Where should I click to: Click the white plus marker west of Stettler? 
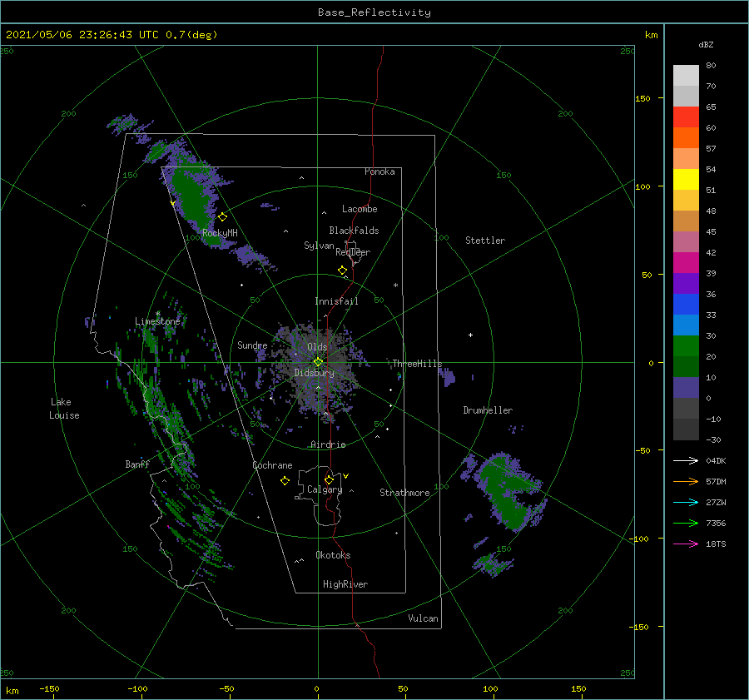coord(470,335)
